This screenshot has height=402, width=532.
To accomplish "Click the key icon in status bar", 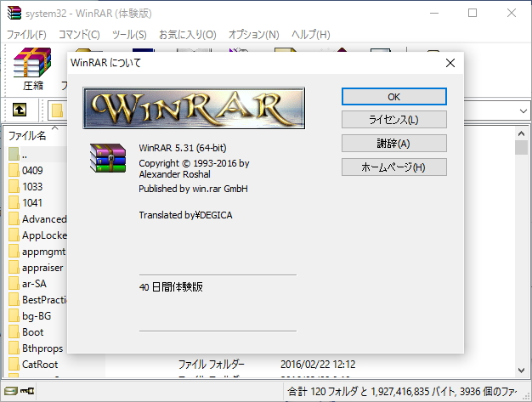I will point(27,391).
